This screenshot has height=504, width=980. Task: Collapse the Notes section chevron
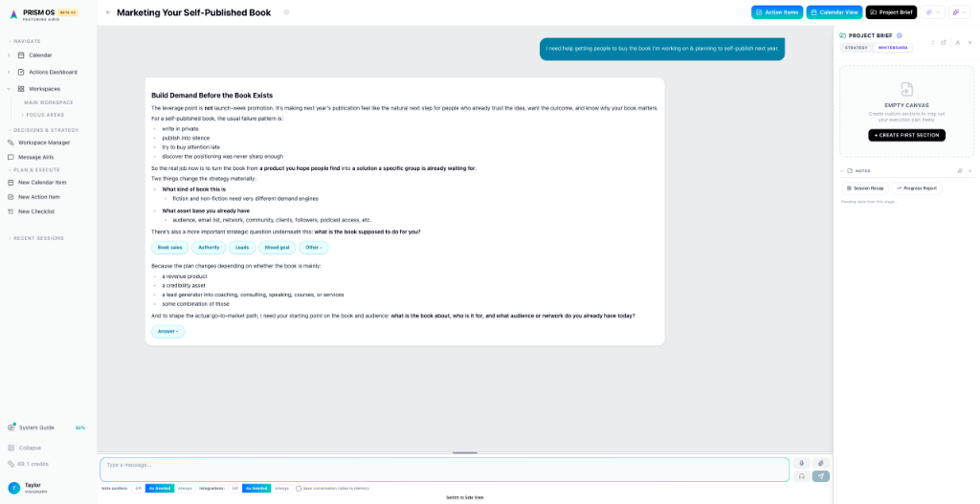842,170
